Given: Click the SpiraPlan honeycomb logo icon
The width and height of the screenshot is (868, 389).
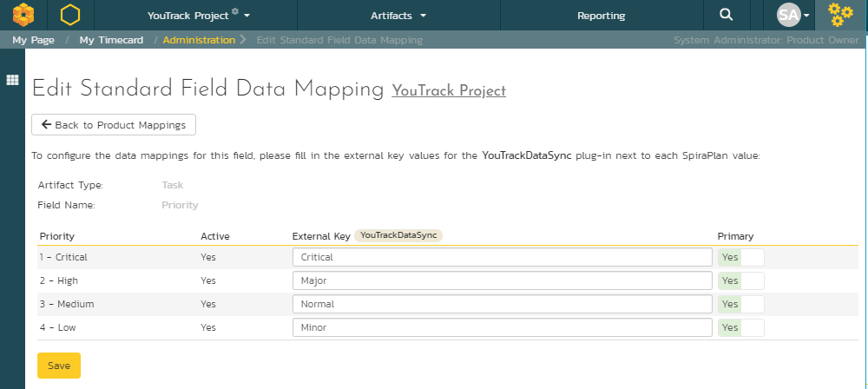Looking at the screenshot, I should click(x=23, y=15).
